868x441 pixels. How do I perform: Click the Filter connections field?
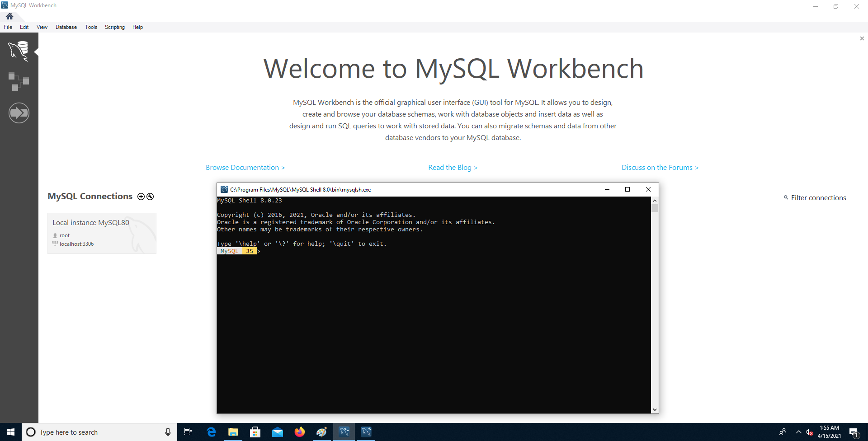(818, 198)
